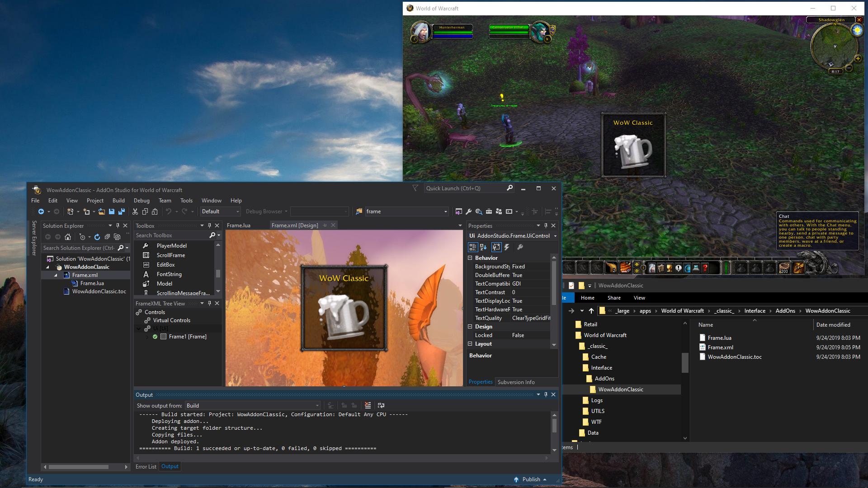Sort properties alphabetically with A-Z icon

pyautogui.click(x=483, y=247)
